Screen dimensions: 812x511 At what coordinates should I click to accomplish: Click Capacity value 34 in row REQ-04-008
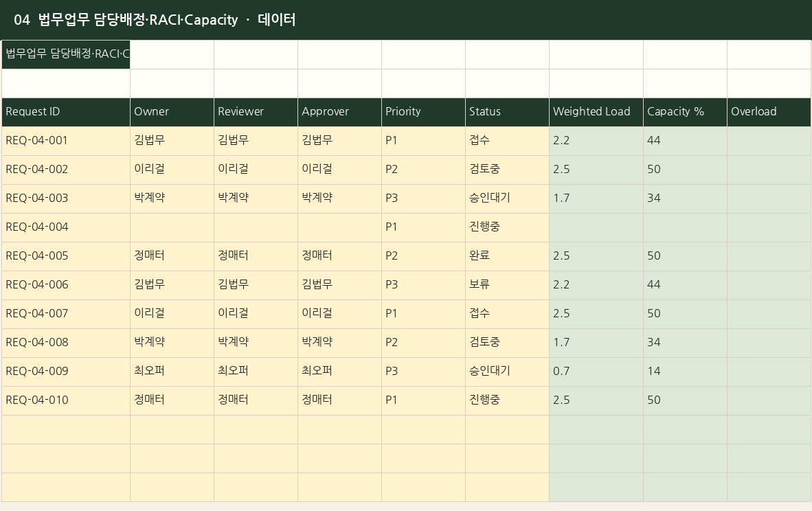[685, 343]
